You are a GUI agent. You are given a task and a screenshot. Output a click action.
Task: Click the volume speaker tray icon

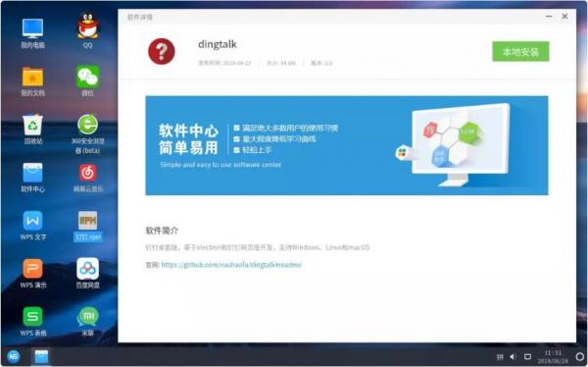(513, 356)
